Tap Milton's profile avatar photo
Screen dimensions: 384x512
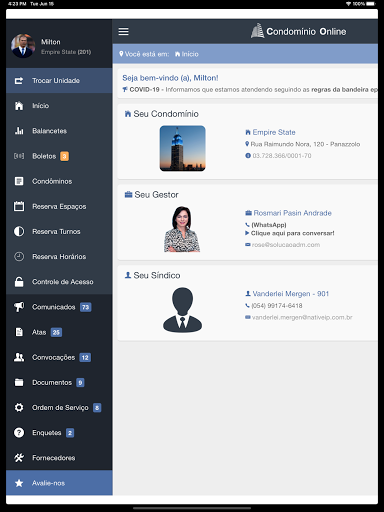point(23,46)
